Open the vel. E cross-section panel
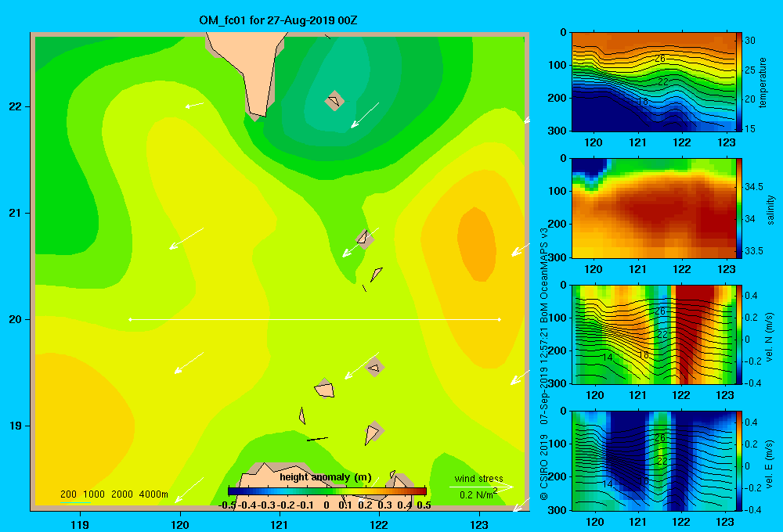Image resolution: width=783 pixels, height=532 pixels. pos(653,461)
